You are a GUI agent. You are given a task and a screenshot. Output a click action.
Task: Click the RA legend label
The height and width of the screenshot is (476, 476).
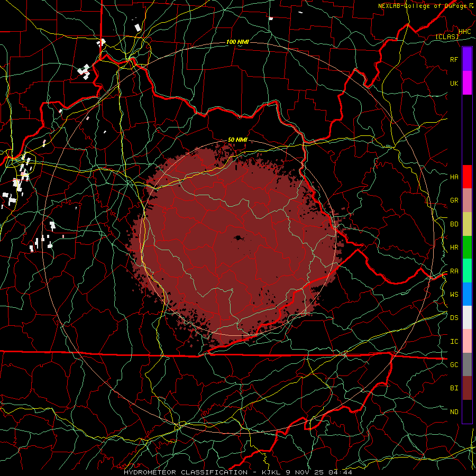pyautogui.click(x=454, y=271)
